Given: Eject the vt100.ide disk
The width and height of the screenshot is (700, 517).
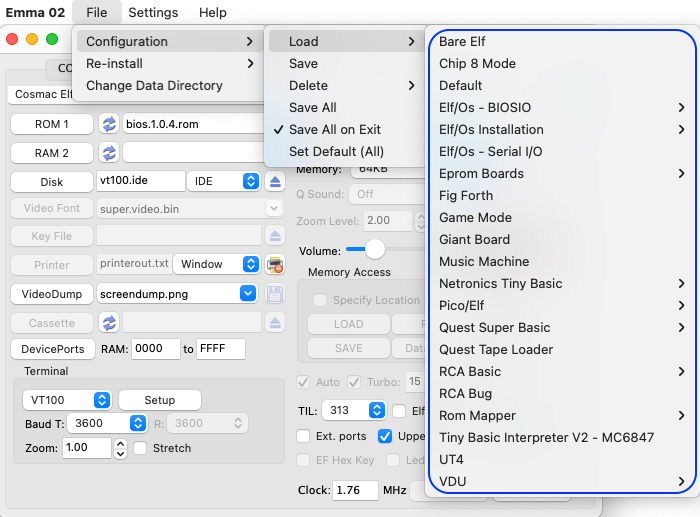Looking at the screenshot, I should pyautogui.click(x=275, y=182).
